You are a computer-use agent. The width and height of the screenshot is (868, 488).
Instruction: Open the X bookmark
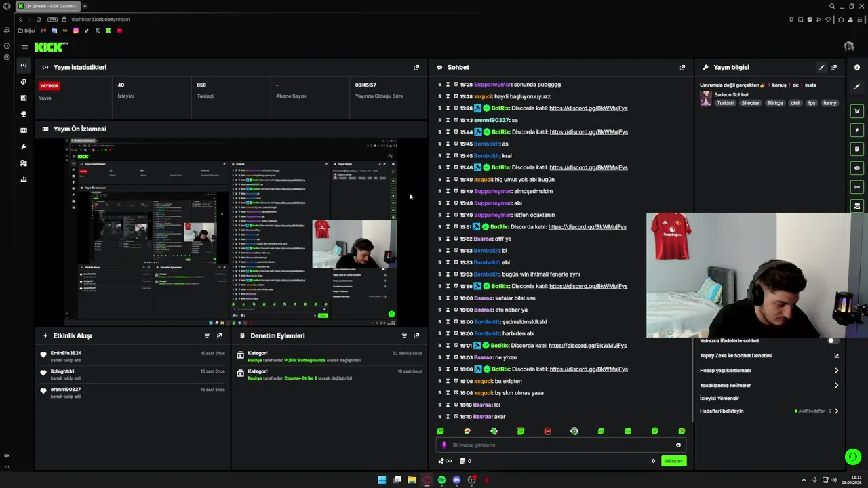[x=97, y=30]
